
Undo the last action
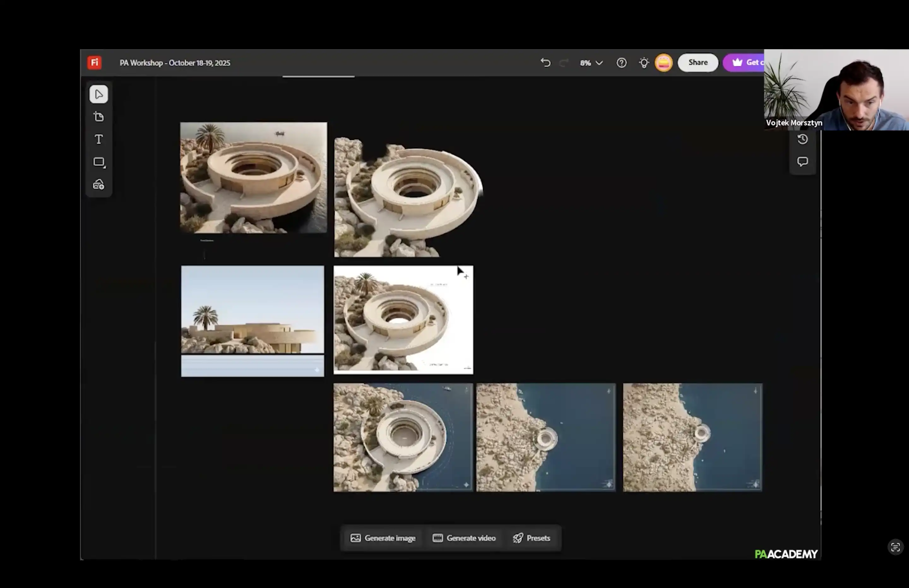tap(545, 63)
